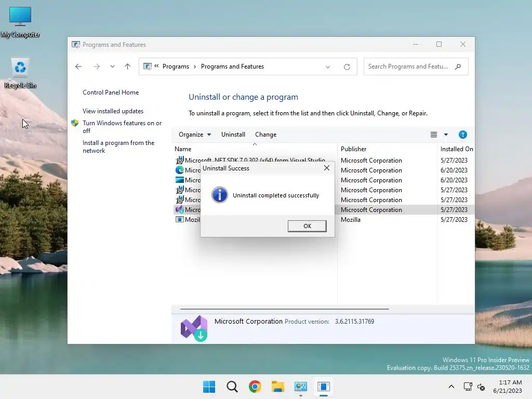Expand the address bar history dropdown
This screenshot has height=399, width=532.
328,67
